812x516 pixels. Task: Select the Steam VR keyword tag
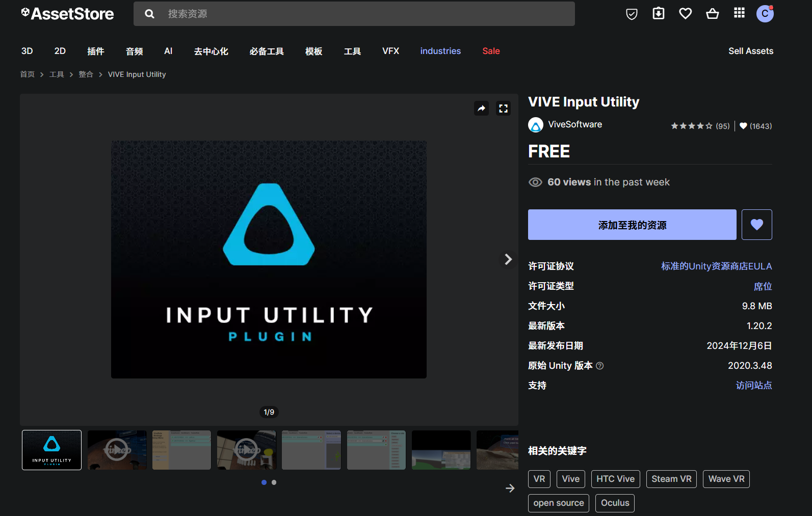tap(672, 479)
